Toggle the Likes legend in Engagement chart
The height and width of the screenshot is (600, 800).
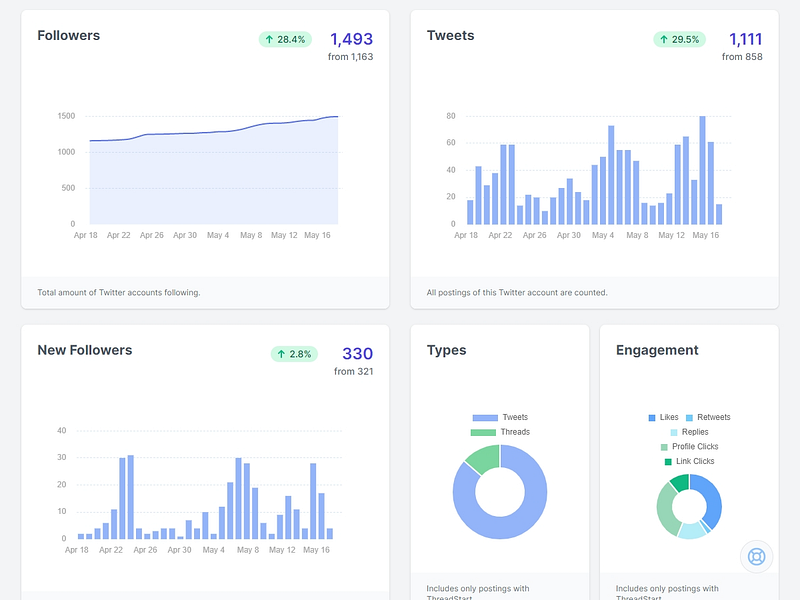(x=663, y=417)
